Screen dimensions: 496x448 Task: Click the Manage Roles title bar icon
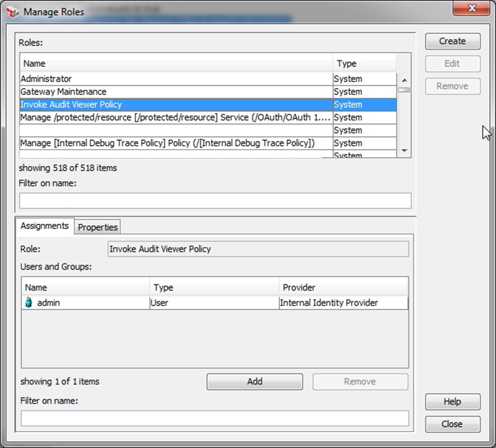coord(12,11)
